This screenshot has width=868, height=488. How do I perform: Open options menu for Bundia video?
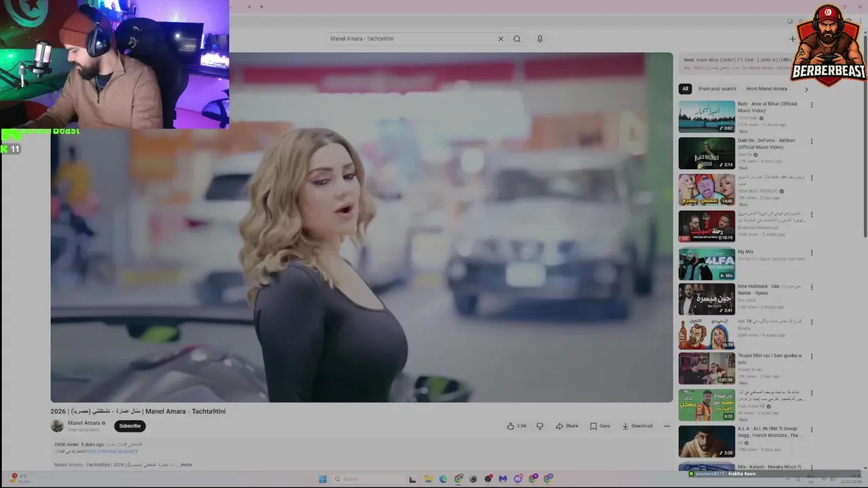(811, 323)
